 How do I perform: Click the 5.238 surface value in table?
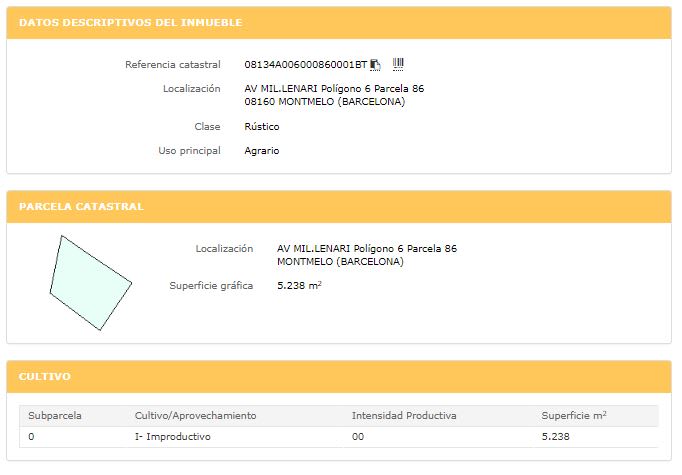[x=555, y=437]
